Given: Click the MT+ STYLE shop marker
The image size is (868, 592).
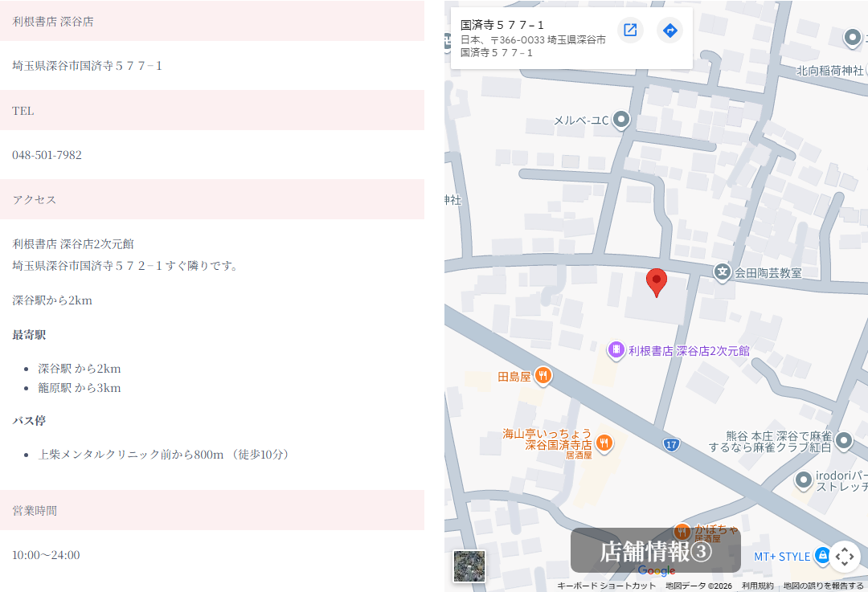Looking at the screenshot, I should pyautogui.click(x=822, y=555).
